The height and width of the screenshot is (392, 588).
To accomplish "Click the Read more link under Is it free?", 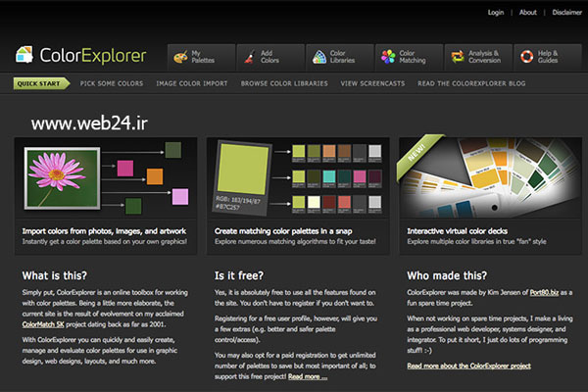I will [x=308, y=376].
